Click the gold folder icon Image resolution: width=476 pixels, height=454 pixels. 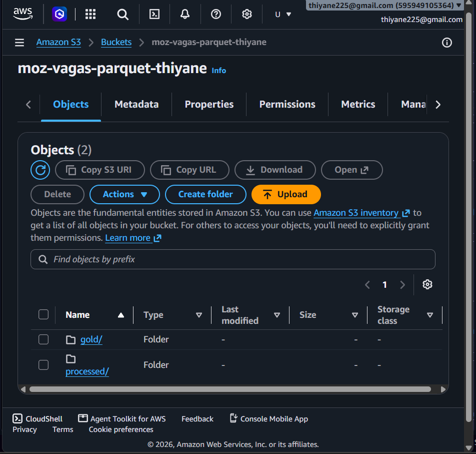[70, 339]
